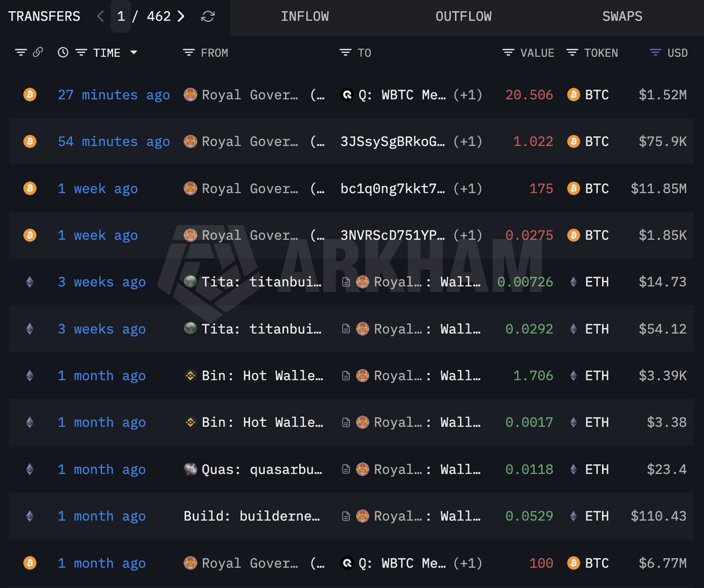Click the 462 total pages number

point(158,16)
